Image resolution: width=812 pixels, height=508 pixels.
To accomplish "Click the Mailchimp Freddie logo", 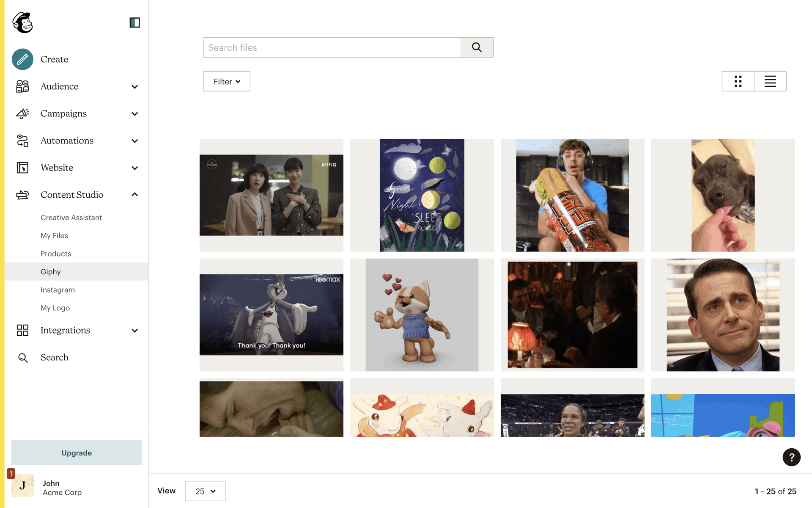I will (x=23, y=22).
